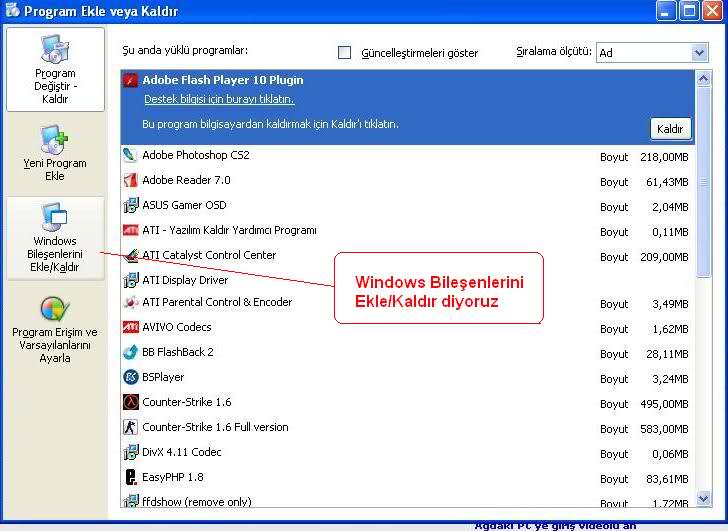Click the 28,11MB size value
728x531 pixels.
coord(667,354)
